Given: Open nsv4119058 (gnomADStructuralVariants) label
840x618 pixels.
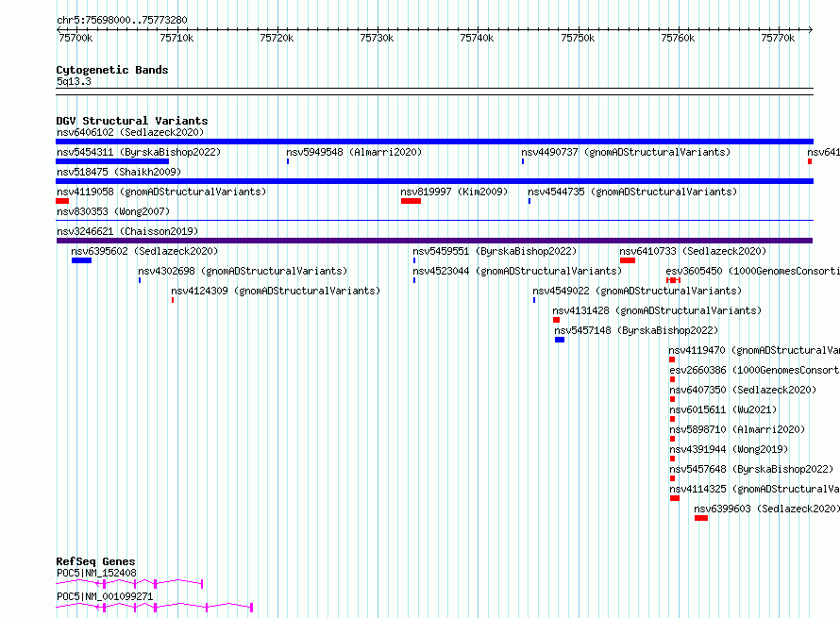Looking at the screenshot, I should click(161, 192).
